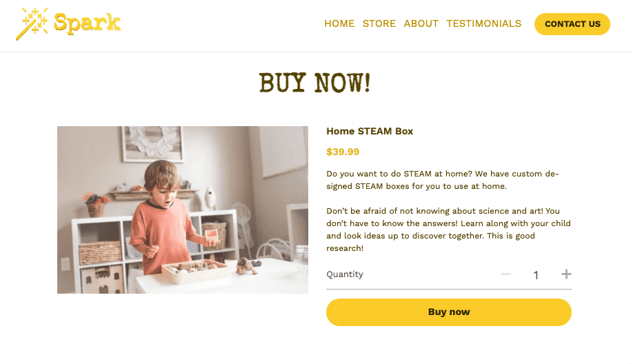Increase quantity with the plus icon
631x364 pixels.
(566, 274)
